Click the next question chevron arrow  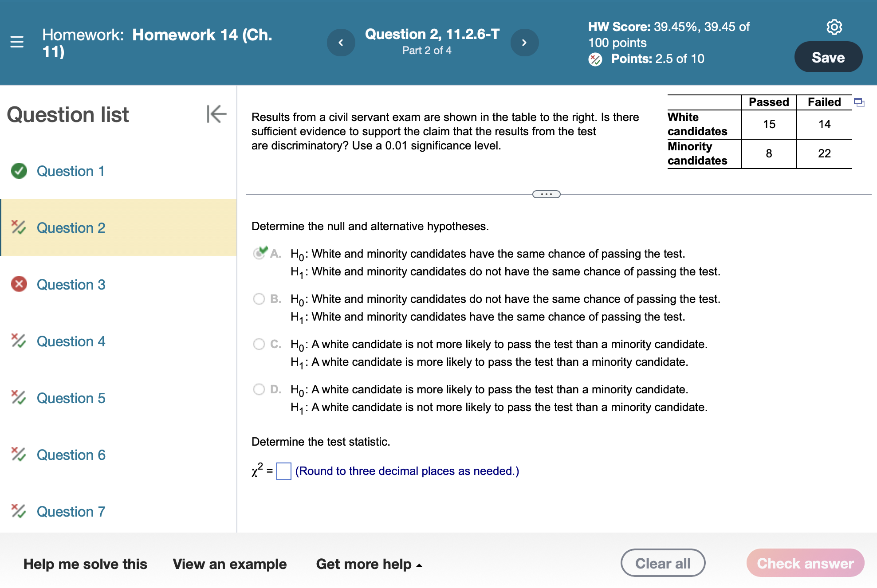pyautogui.click(x=525, y=42)
